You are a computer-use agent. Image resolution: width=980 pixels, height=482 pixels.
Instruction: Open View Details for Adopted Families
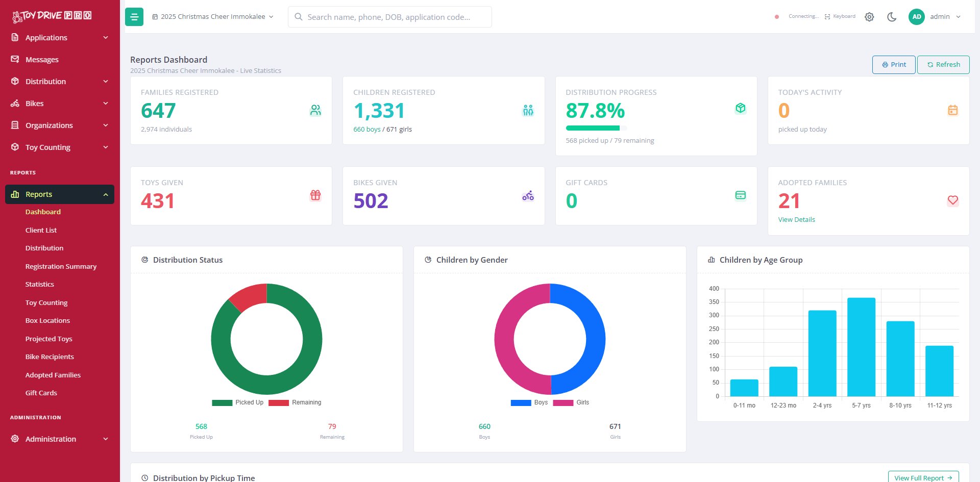coord(796,219)
